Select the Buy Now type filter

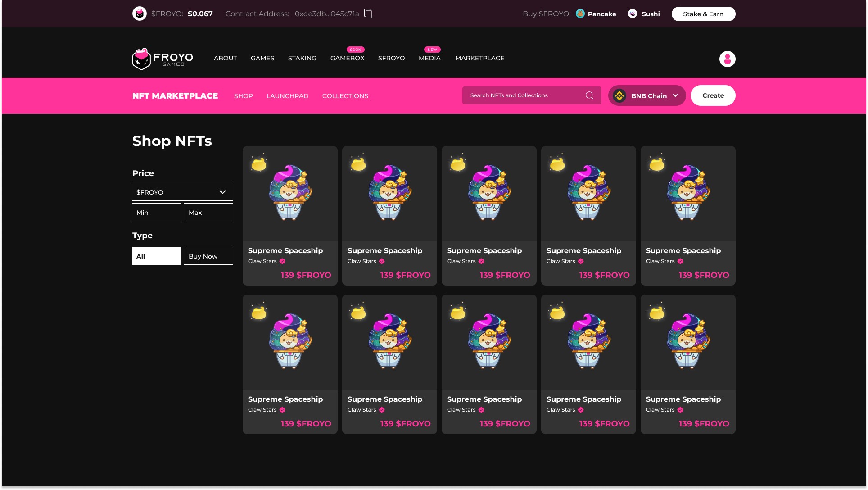[208, 256]
